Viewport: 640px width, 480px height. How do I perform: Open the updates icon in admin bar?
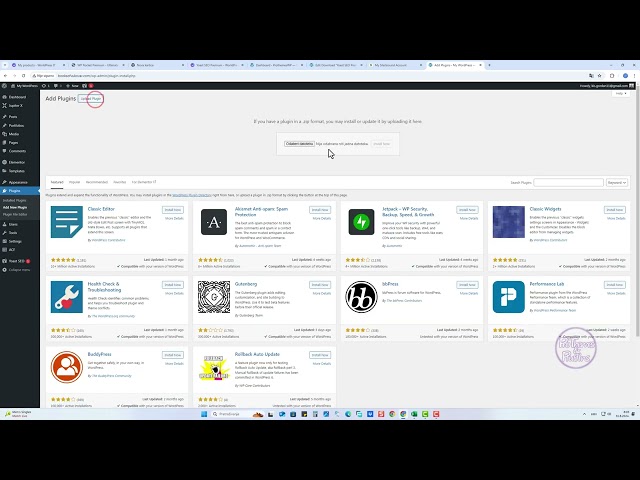[46, 86]
